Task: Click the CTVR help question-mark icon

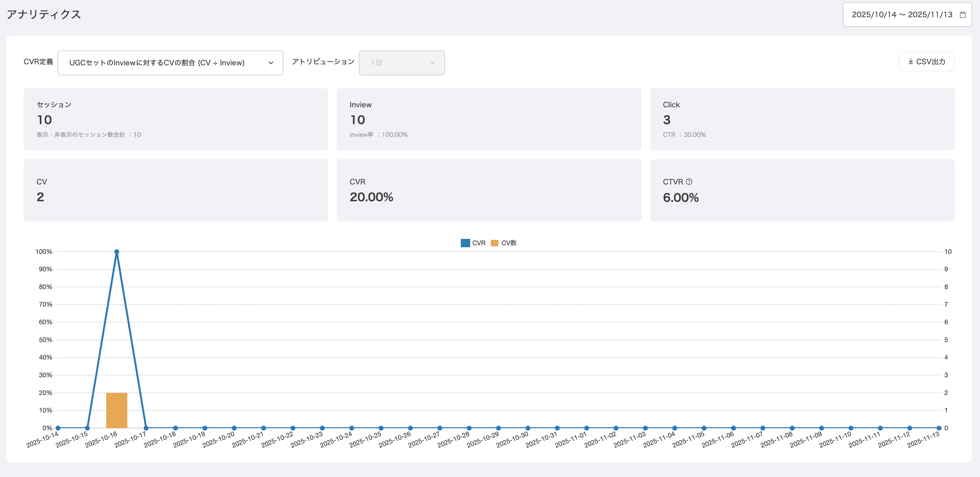Action: click(689, 182)
